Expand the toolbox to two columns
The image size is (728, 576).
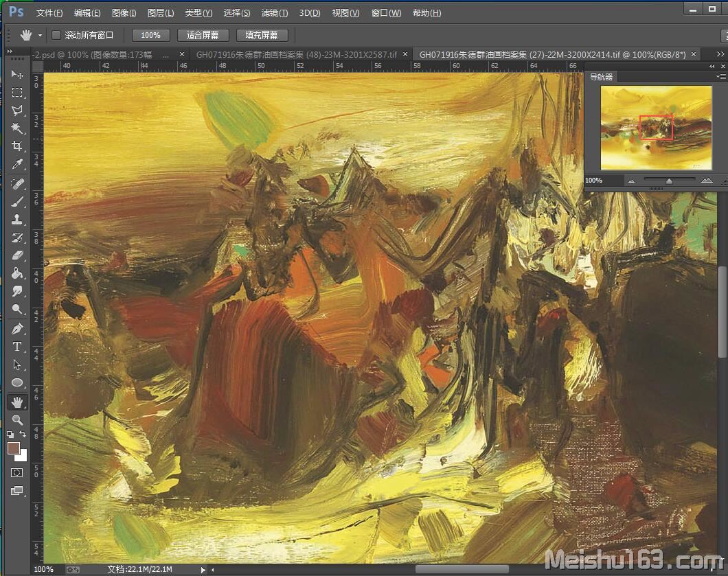click(x=10, y=51)
